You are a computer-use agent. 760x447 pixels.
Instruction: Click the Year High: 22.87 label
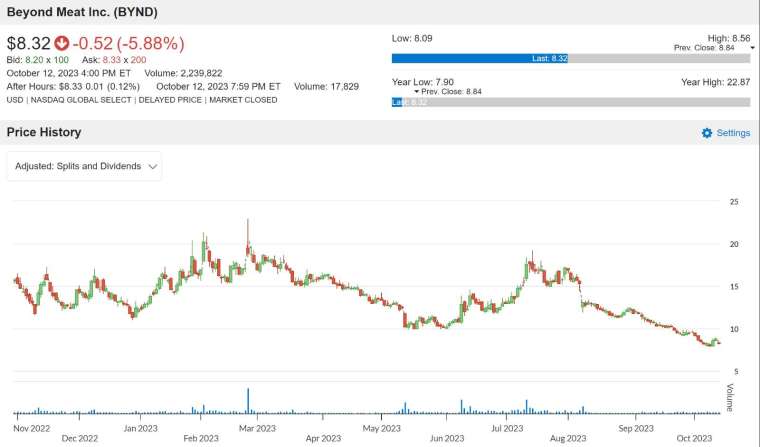click(715, 82)
